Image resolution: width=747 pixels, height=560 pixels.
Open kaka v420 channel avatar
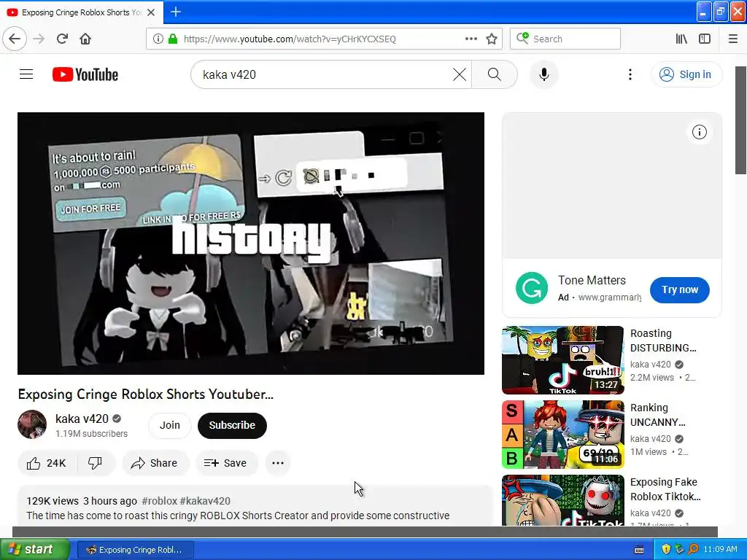(32, 424)
